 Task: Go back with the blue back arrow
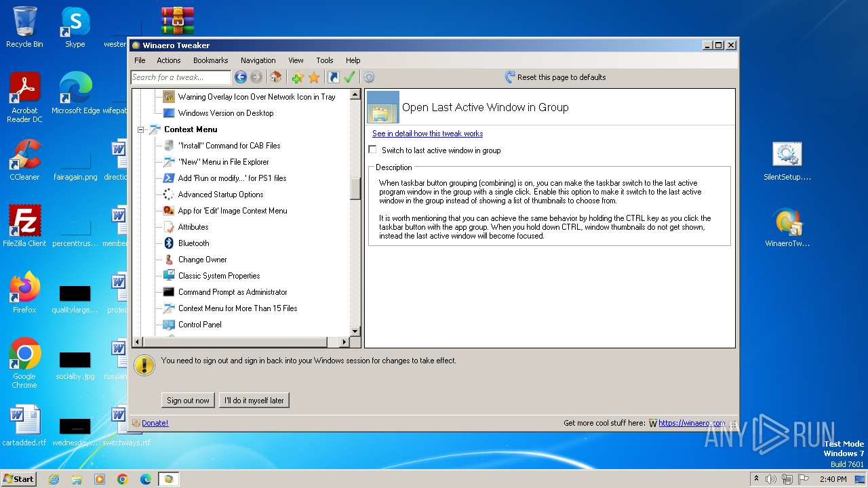click(240, 77)
